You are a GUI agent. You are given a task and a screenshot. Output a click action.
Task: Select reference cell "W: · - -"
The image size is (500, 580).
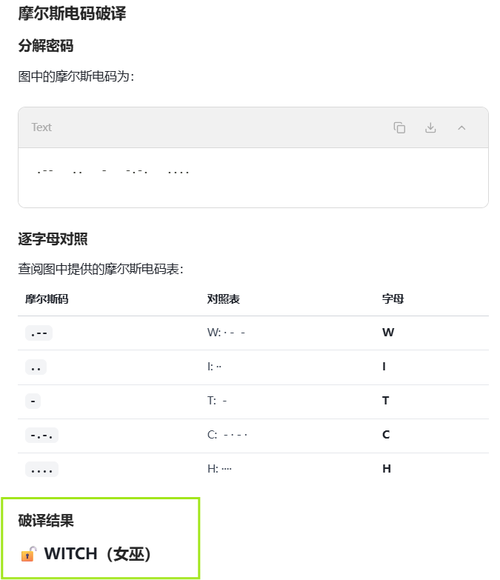tap(226, 333)
